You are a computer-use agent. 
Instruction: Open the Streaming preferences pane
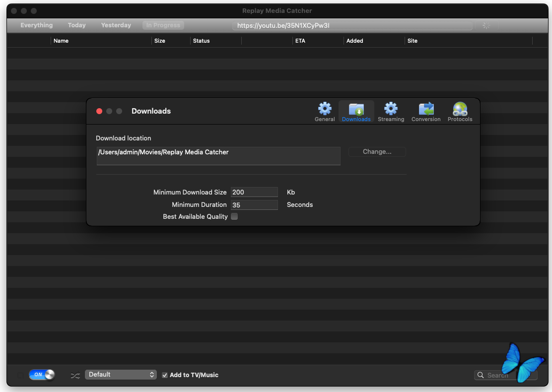click(391, 112)
